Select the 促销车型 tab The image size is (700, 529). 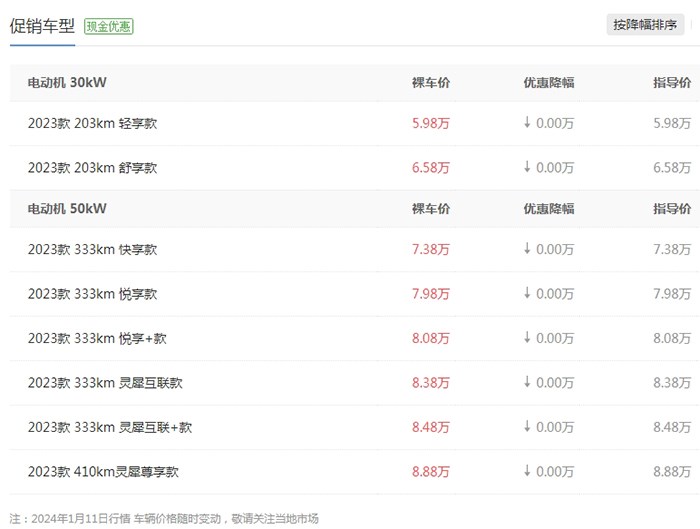[42, 26]
